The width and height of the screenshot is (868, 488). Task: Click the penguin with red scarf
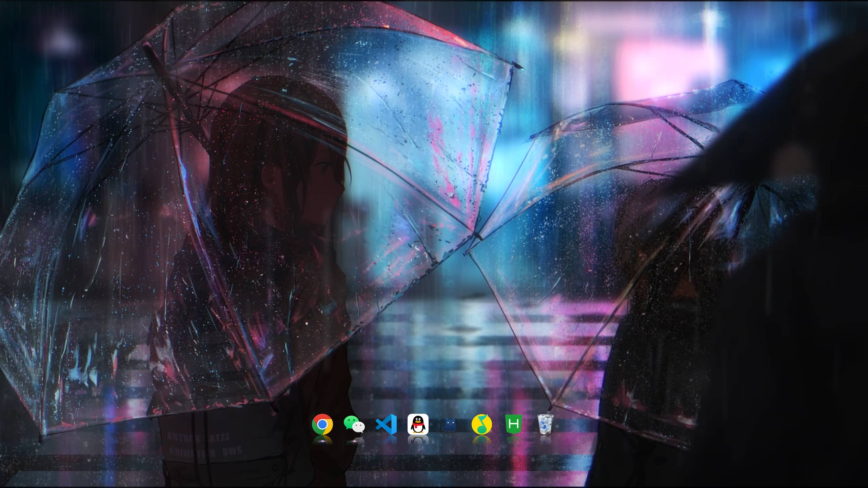click(x=418, y=424)
